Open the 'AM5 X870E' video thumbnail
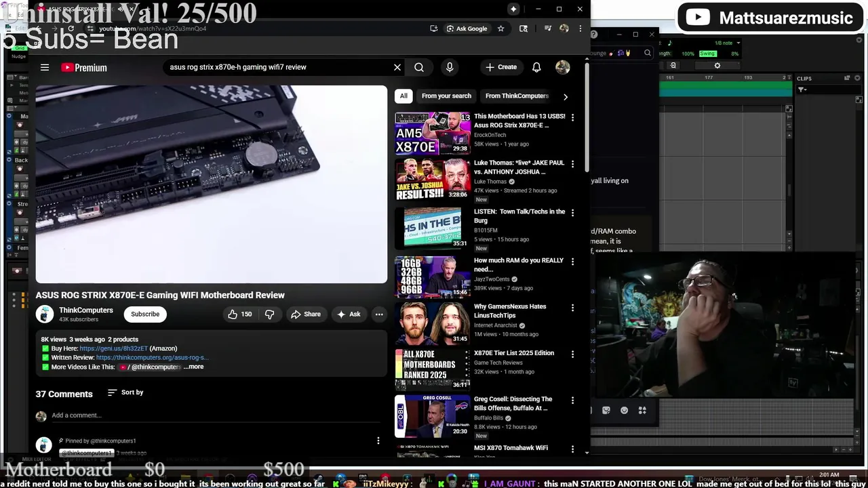 433,133
